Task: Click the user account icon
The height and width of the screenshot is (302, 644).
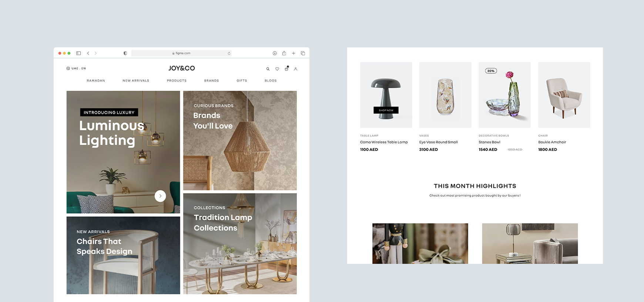Action: click(296, 69)
